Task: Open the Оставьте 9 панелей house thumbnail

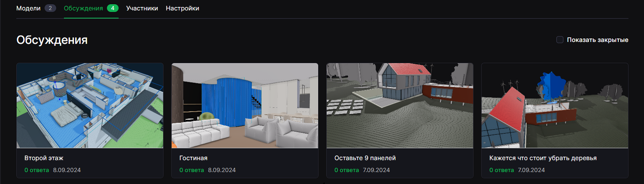Action: tap(400, 105)
